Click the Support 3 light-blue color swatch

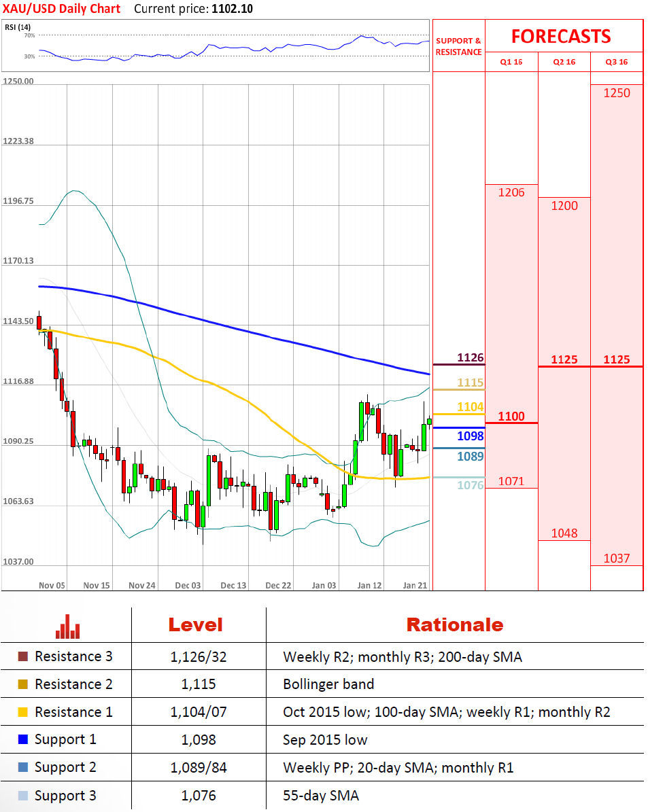[23, 796]
